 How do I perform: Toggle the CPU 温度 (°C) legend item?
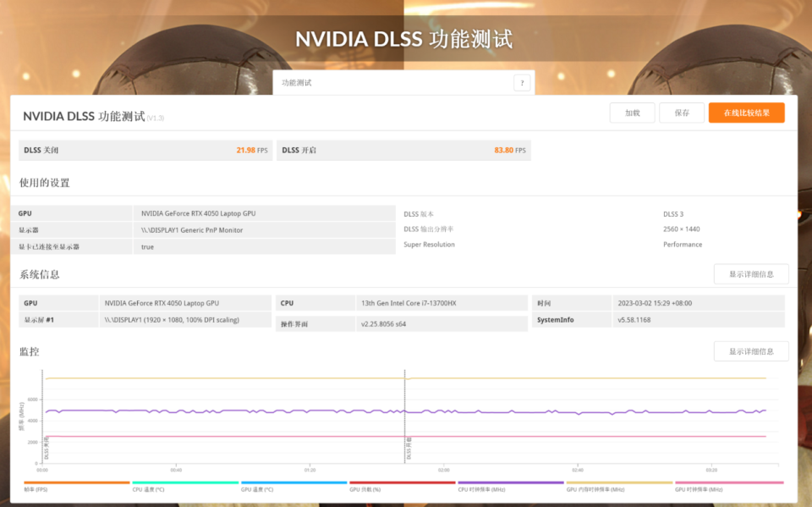click(185, 487)
